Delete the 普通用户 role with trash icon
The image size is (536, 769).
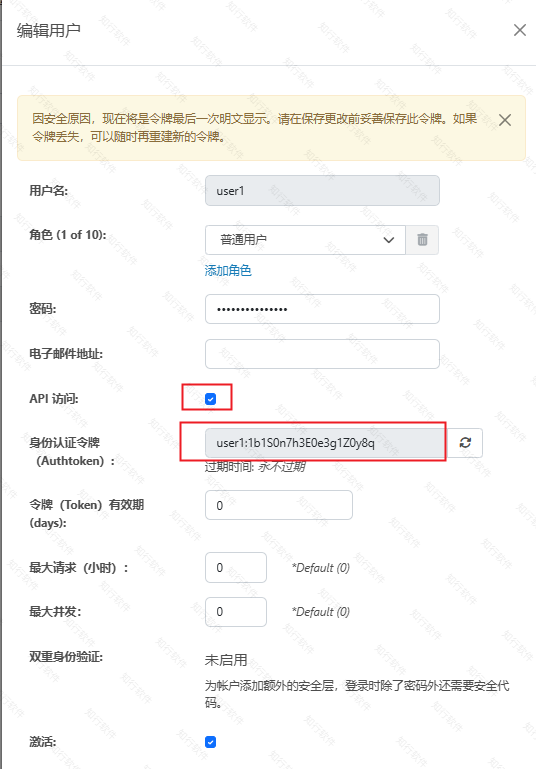(422, 240)
